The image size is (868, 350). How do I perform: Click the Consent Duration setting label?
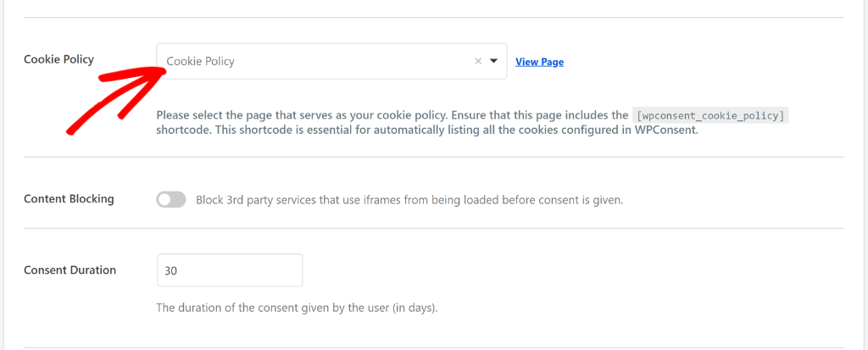(x=70, y=270)
